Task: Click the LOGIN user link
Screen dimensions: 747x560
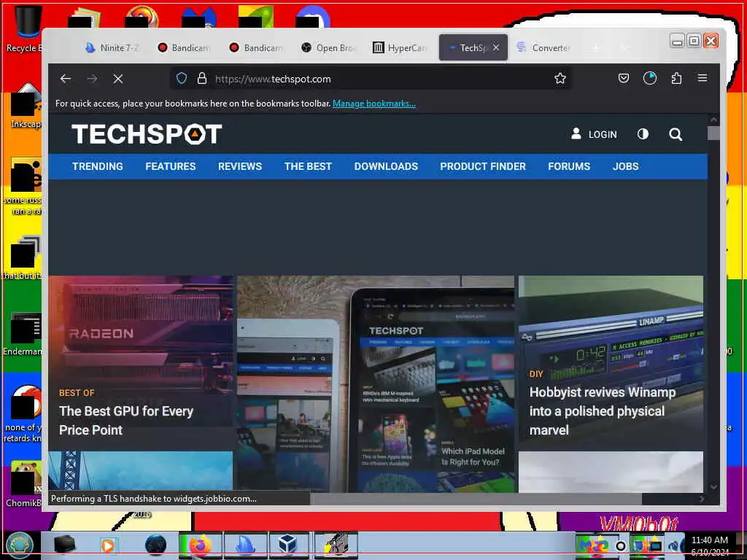Action: (x=594, y=134)
